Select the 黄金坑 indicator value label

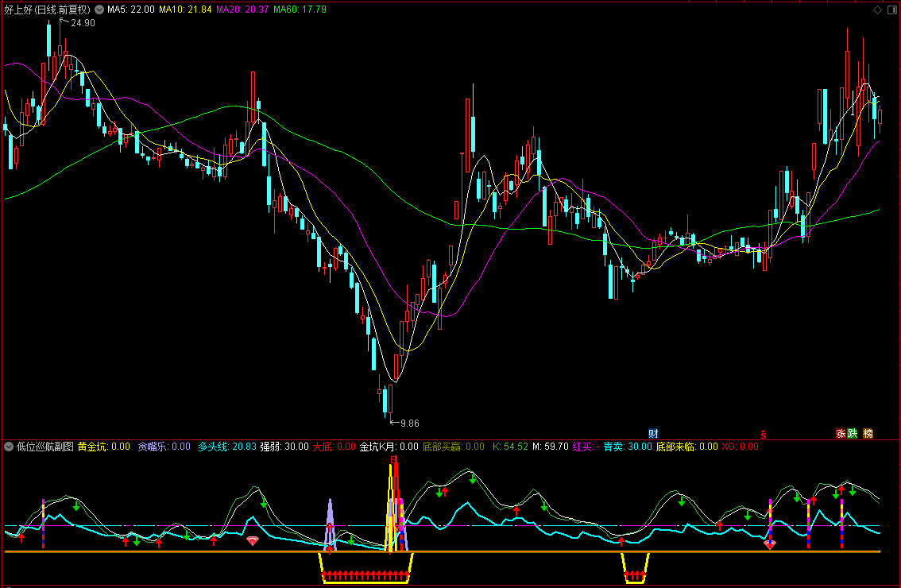coord(104,447)
